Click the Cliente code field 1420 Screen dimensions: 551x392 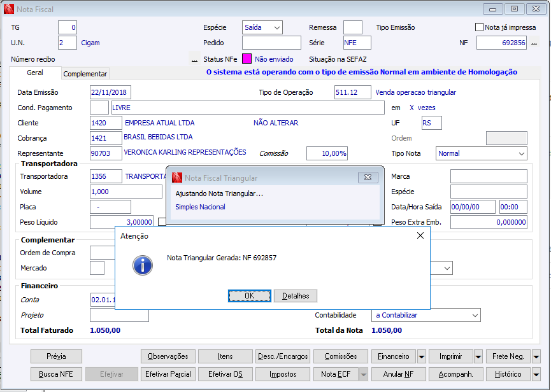106,123
